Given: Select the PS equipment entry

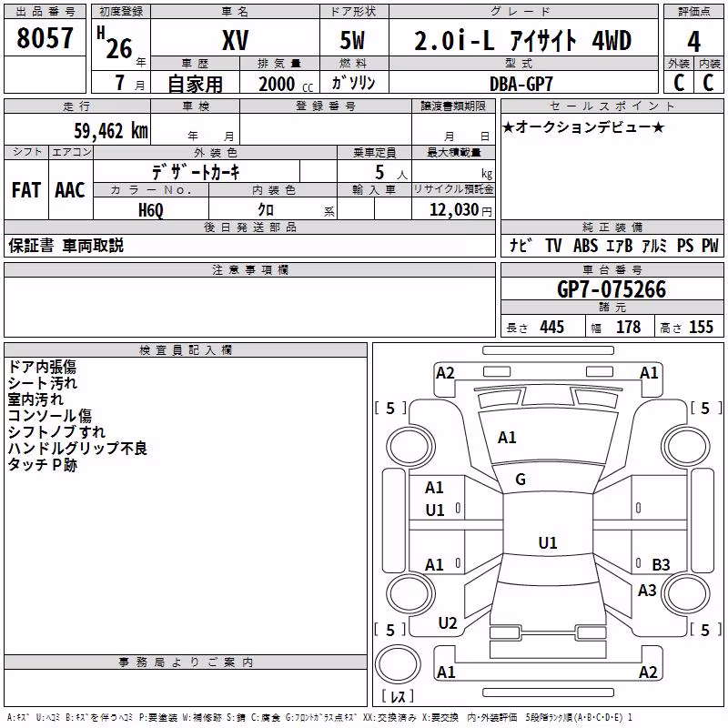Looking at the screenshot, I should click(685, 245).
